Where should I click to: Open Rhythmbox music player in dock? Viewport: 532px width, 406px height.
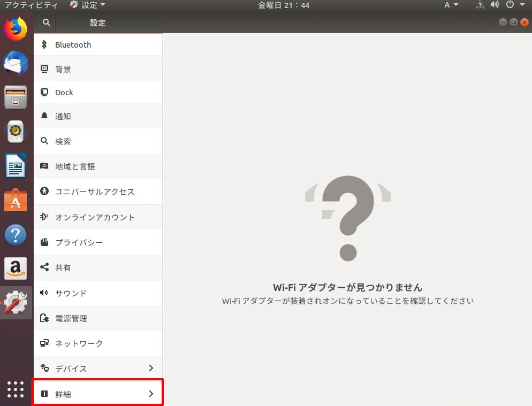[x=16, y=132]
